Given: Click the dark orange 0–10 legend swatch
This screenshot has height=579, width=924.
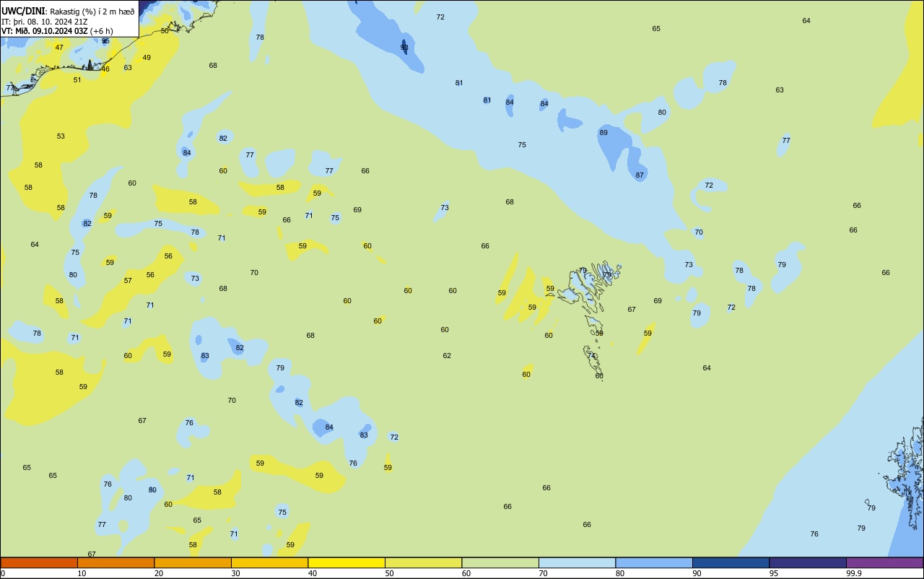Looking at the screenshot, I should [39, 562].
